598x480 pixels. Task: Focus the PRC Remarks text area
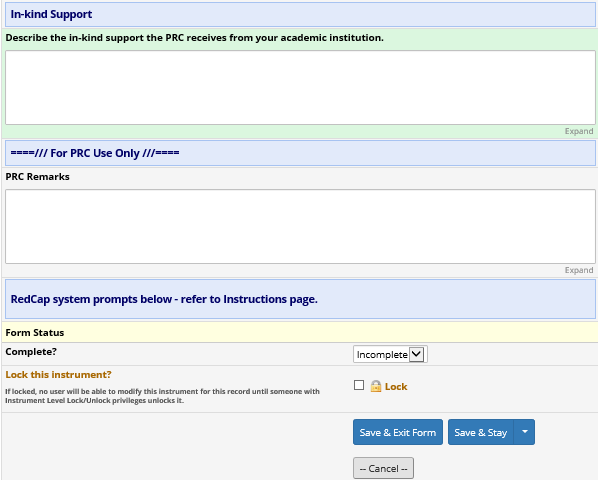[x=300, y=226]
